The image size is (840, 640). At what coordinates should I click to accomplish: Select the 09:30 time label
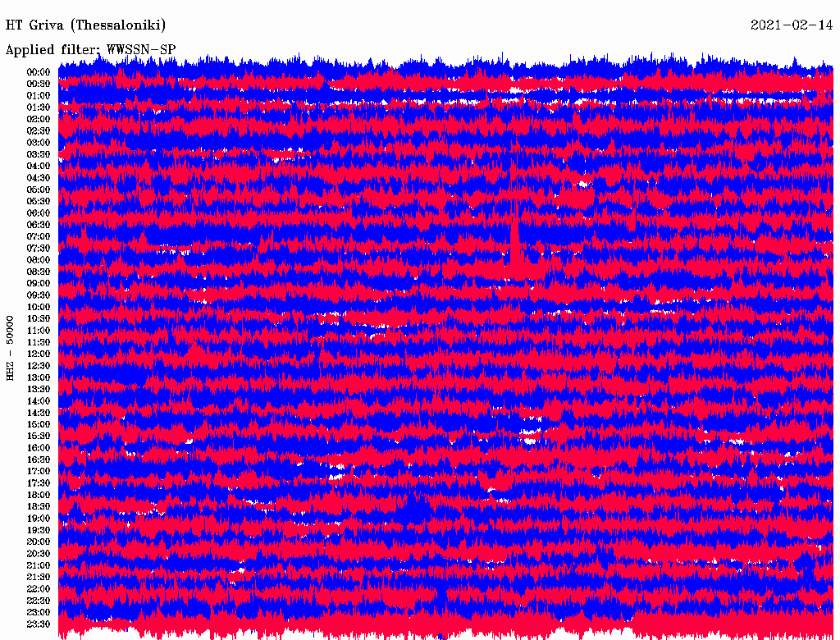tap(39, 295)
